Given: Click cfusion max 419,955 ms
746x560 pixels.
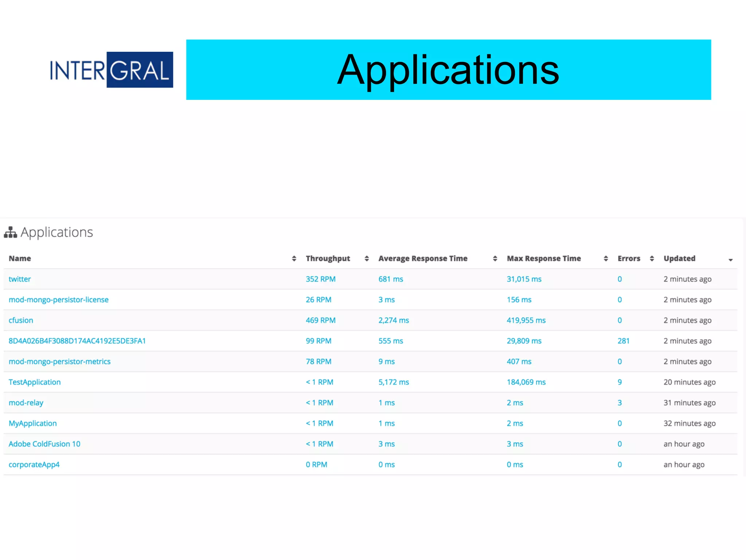Looking at the screenshot, I should tap(526, 320).
